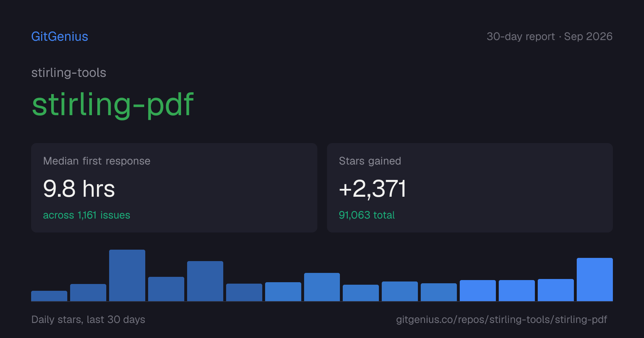Select the first bar of the chart
This screenshot has width=644, height=338.
49,296
